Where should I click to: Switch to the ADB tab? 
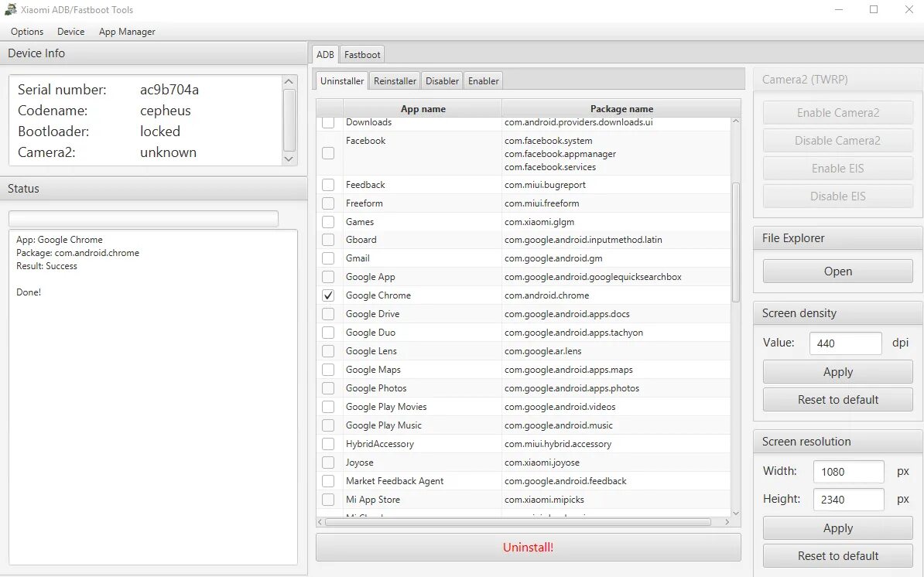[x=325, y=55]
